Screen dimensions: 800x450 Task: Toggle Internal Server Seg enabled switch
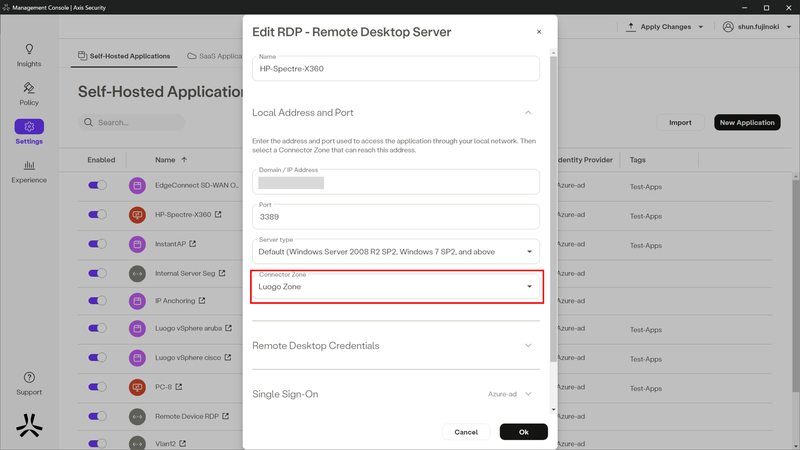(x=97, y=273)
